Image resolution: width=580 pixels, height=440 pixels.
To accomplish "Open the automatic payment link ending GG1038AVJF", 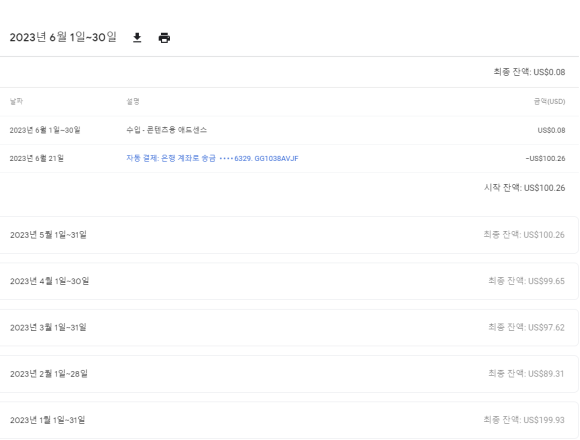I will coord(212,158).
